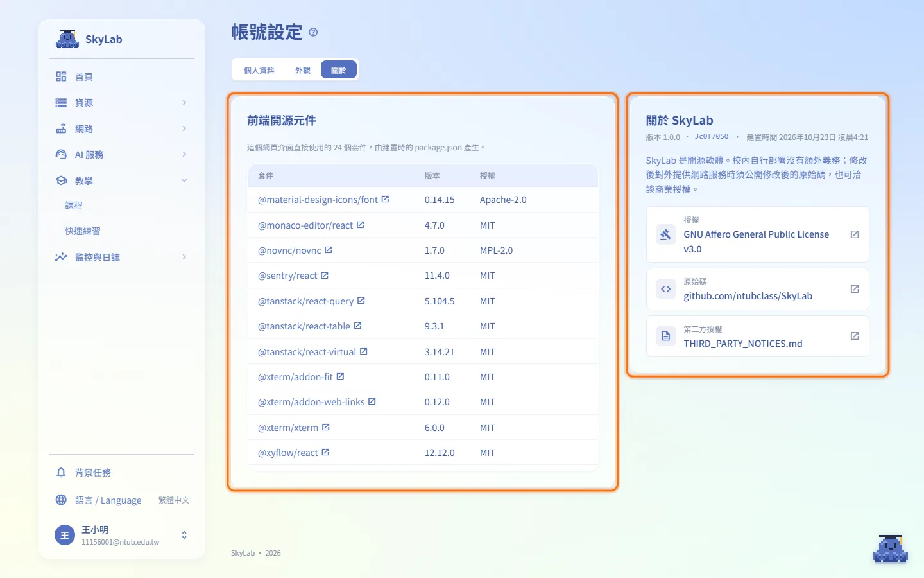
Task: Open external link icon for @tanstack/react-query
Action: click(361, 301)
